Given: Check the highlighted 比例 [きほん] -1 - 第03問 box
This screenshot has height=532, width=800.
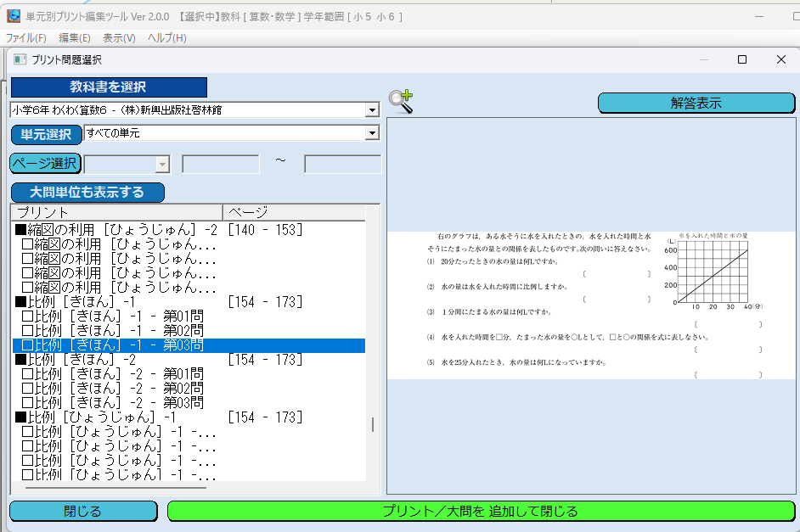Looking at the screenshot, I should click(x=27, y=345).
